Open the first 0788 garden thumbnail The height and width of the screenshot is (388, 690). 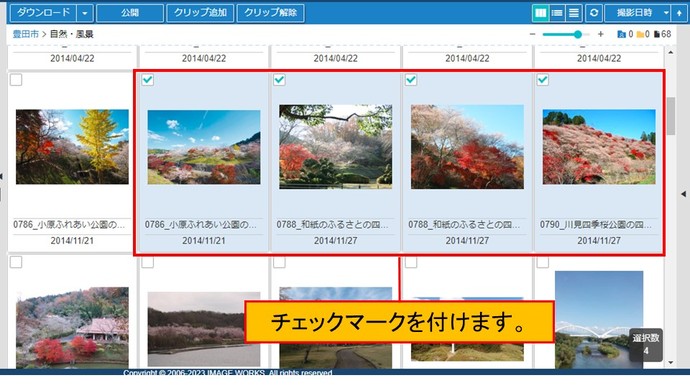(335, 147)
